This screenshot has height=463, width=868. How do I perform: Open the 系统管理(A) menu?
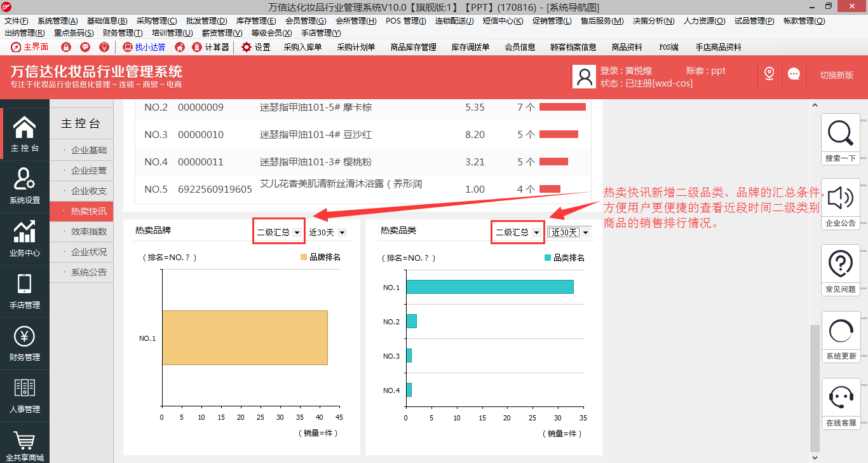pyautogui.click(x=58, y=21)
